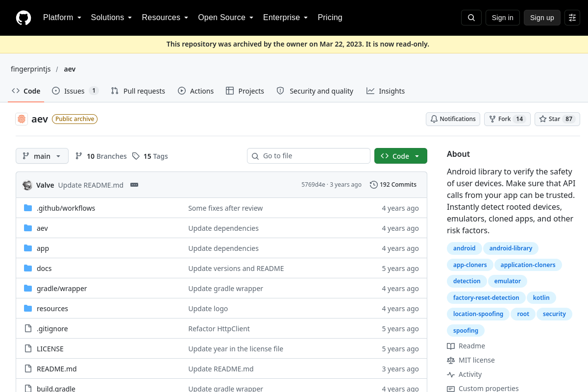Click the folder icon for gradle/wrapper
Image resolution: width=588 pixels, height=392 pixels.
point(28,289)
